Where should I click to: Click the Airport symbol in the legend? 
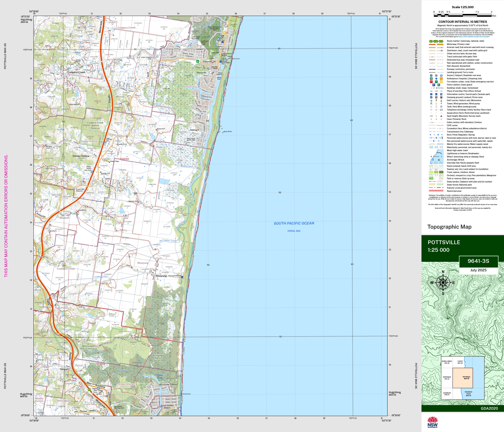pos(431,76)
